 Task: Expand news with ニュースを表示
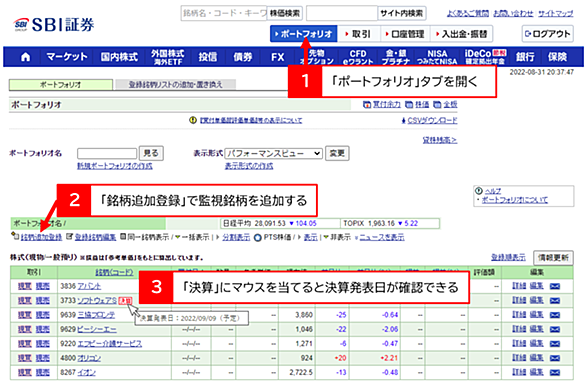tap(382, 237)
